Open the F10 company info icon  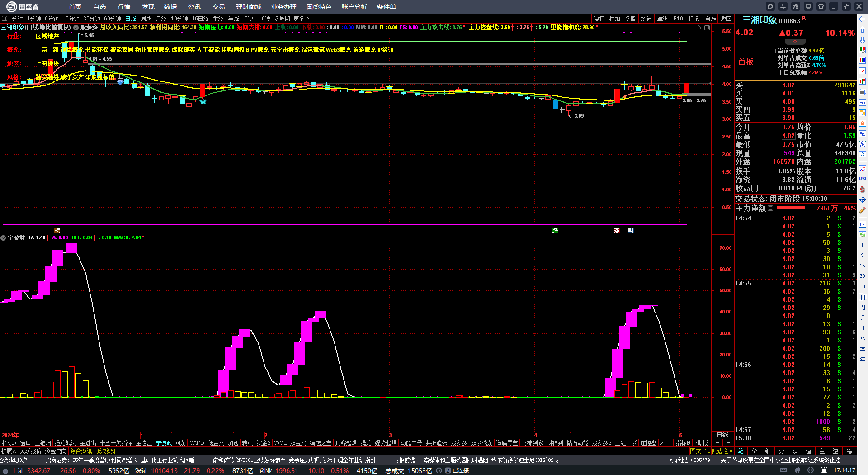tap(863, 103)
